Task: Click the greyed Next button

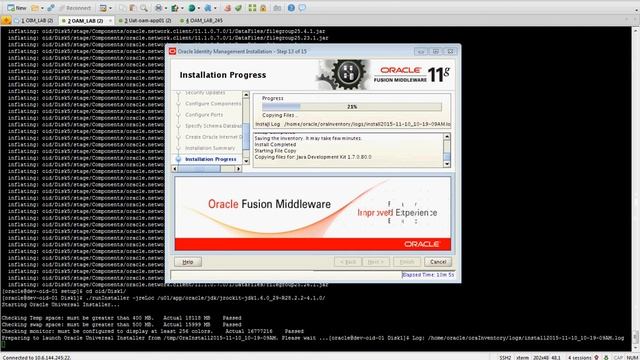Action: click(376, 262)
